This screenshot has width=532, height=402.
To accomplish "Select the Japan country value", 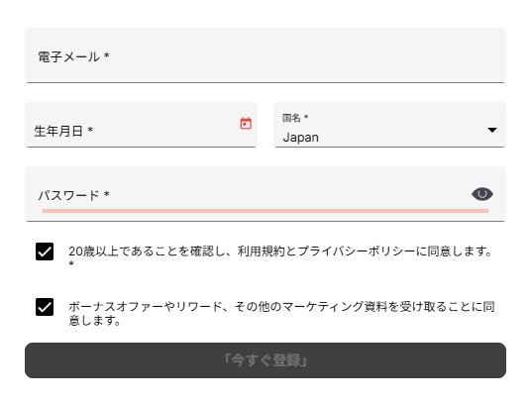I will 300,138.
